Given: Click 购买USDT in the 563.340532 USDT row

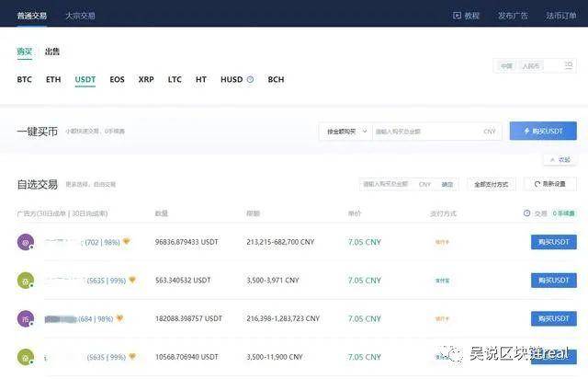Looking at the screenshot, I should (x=554, y=281).
